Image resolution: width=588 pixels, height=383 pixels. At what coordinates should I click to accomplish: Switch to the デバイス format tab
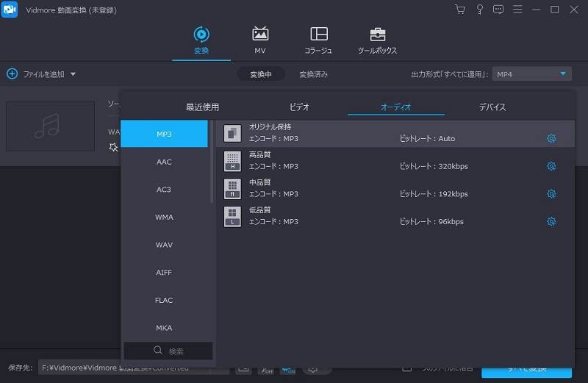click(x=492, y=107)
